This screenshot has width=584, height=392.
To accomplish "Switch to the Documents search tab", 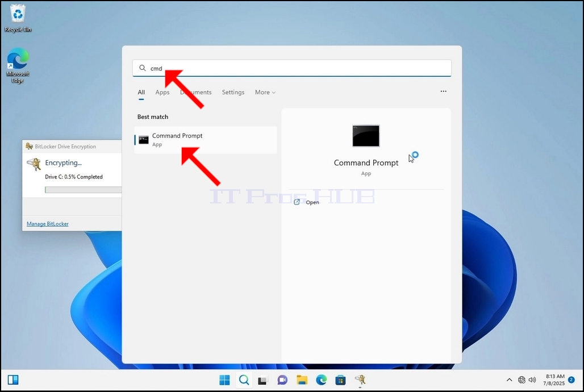I will point(195,92).
